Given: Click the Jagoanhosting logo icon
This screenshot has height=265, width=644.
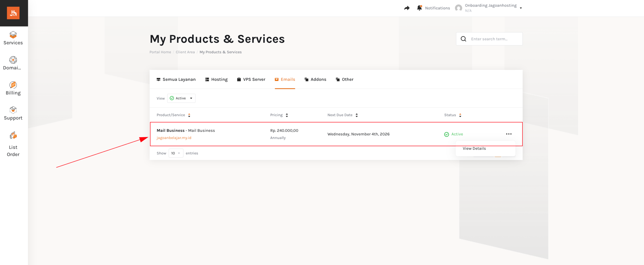Looking at the screenshot, I should click(x=13, y=13).
